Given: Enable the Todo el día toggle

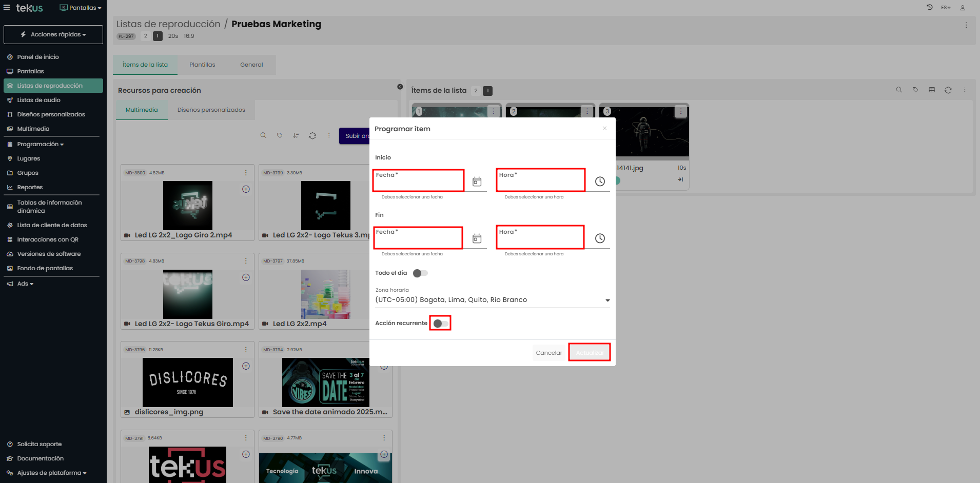Looking at the screenshot, I should pos(420,273).
